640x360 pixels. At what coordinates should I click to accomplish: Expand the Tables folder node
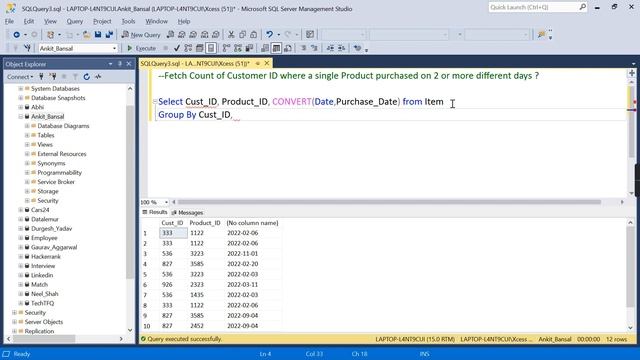tap(27, 136)
